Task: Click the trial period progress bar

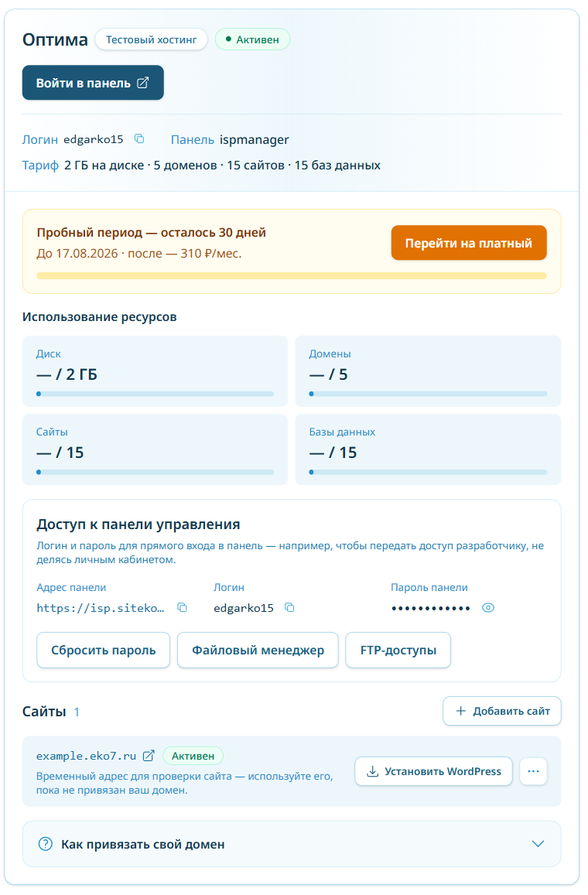Action: coord(293,277)
